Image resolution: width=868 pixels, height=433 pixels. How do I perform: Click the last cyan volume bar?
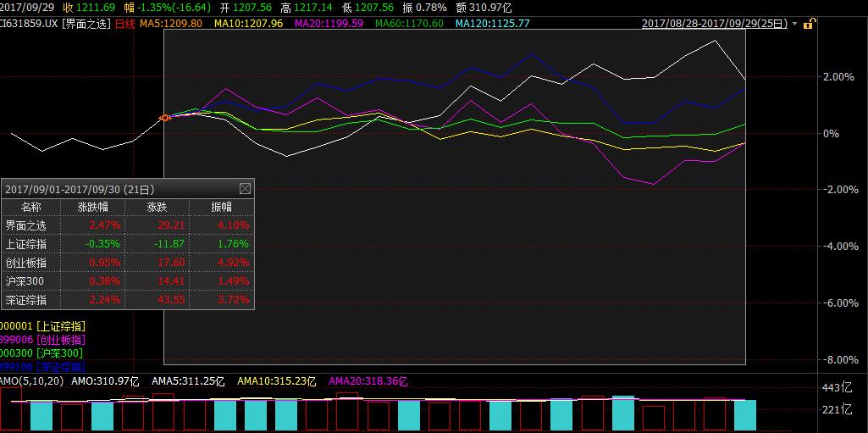coord(745,415)
